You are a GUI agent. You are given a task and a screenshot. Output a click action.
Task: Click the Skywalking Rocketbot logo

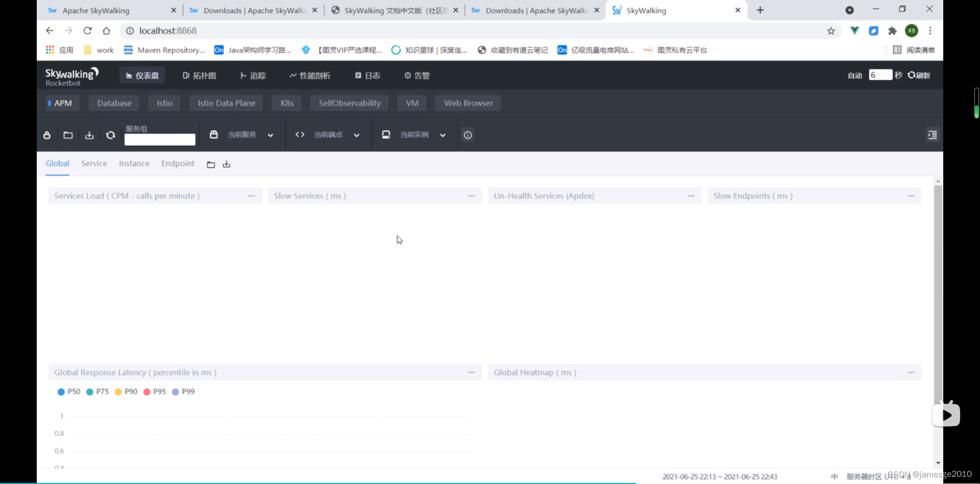coord(71,76)
